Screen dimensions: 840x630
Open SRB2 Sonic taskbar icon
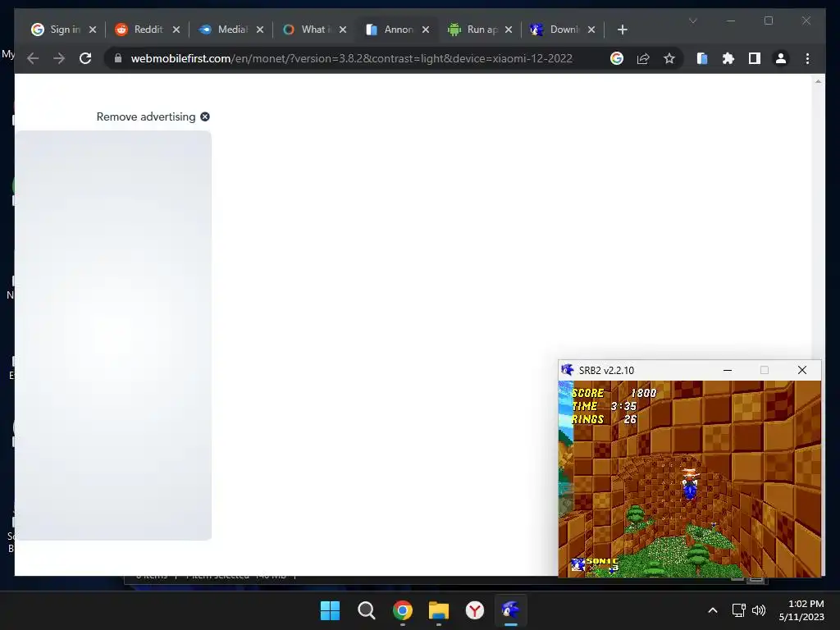point(510,610)
